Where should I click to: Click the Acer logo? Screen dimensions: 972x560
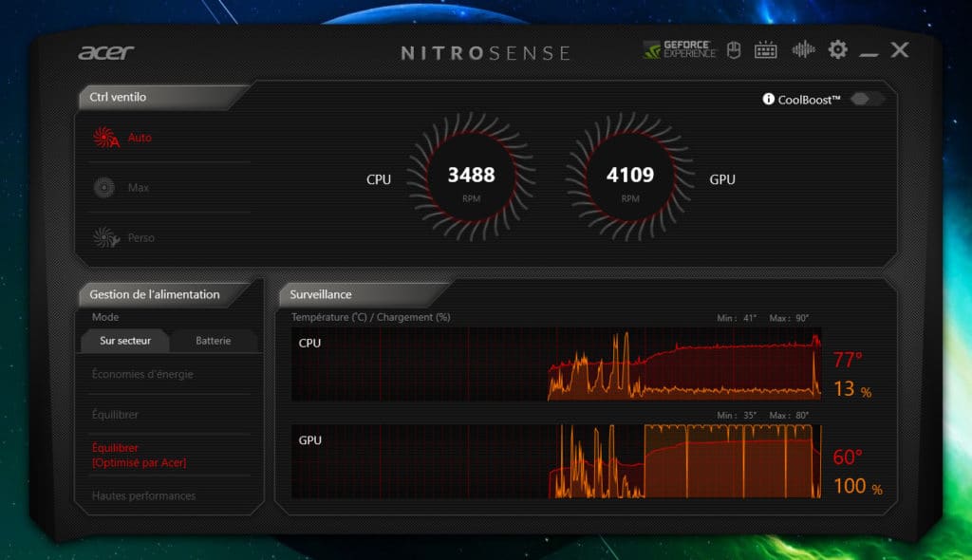tap(106, 53)
